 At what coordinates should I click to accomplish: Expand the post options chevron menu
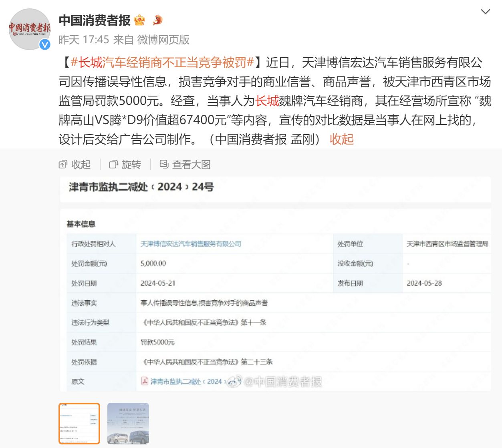coord(485,12)
